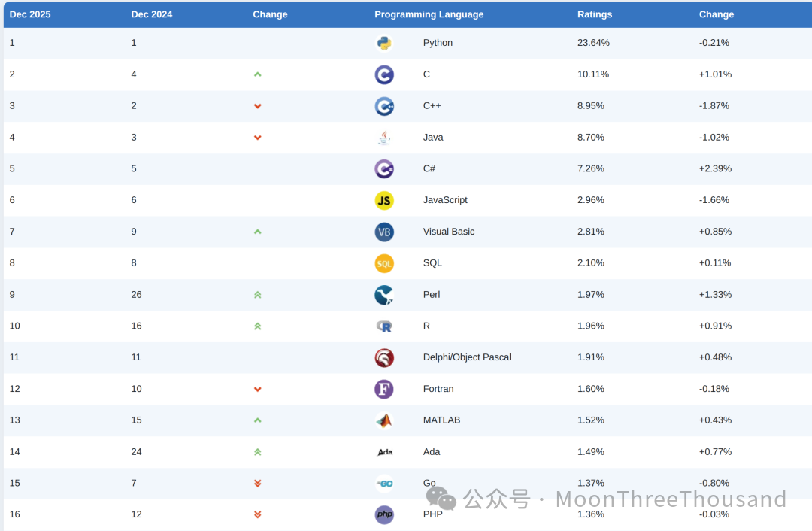Click the Fortran purple F icon
The height and width of the screenshot is (531, 812).
pos(384,389)
